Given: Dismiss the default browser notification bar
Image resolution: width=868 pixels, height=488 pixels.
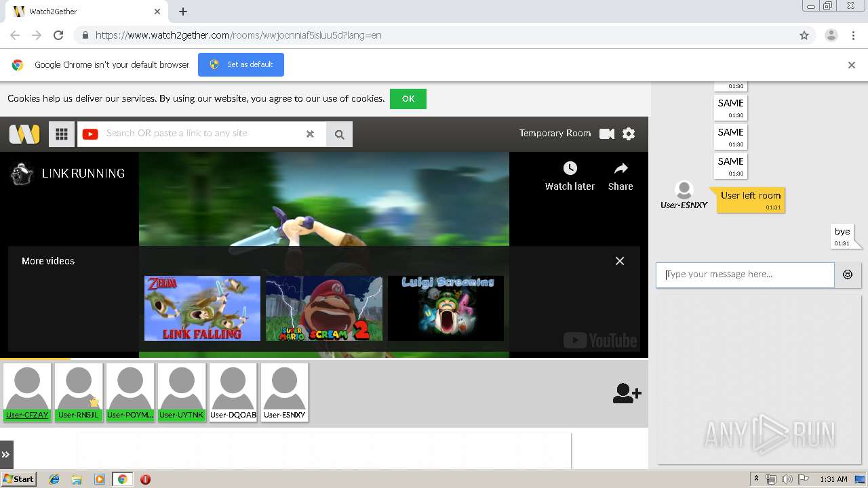Looking at the screenshot, I should (x=852, y=65).
